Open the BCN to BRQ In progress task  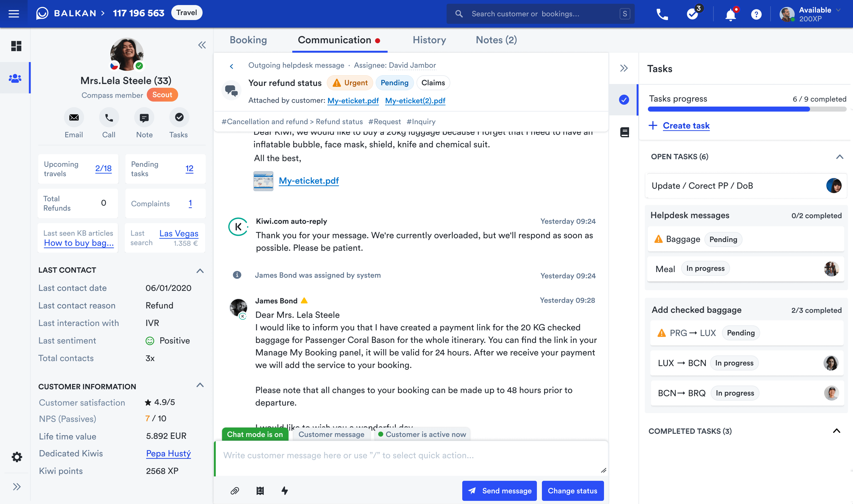[x=747, y=393]
